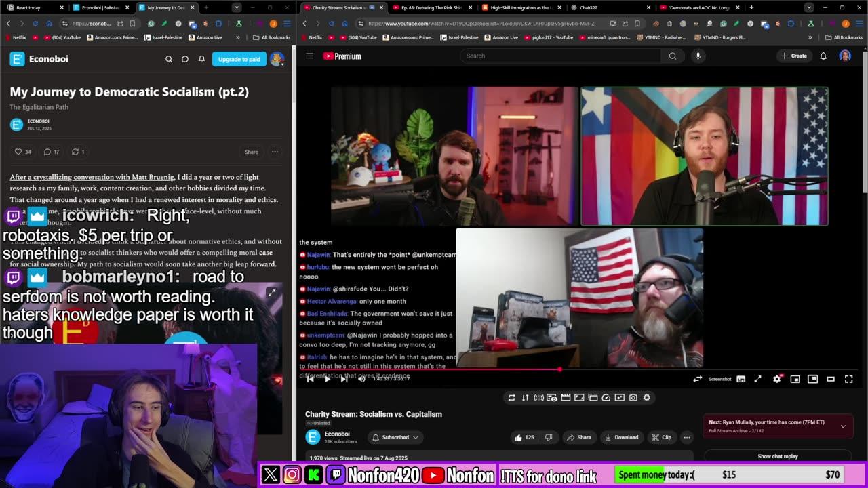The image size is (868, 488).
Task: Open the left browser's hamburger menu
Action: tap(285, 23)
